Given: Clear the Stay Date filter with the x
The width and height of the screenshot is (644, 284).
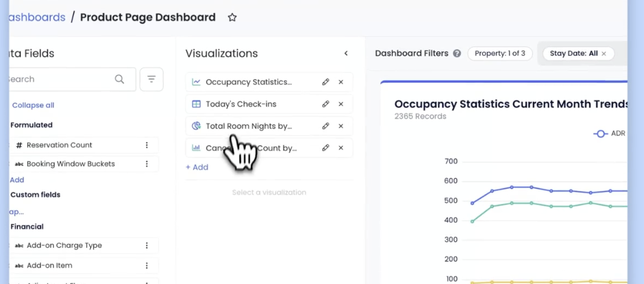Looking at the screenshot, I should coord(604,53).
